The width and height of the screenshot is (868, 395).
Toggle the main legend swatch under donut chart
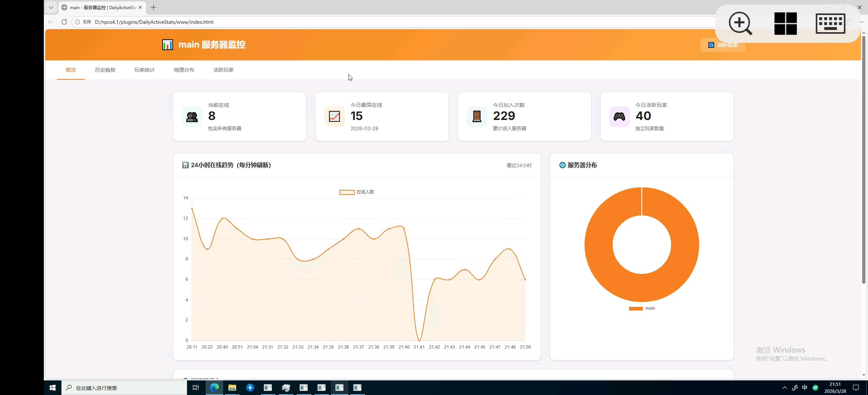636,309
